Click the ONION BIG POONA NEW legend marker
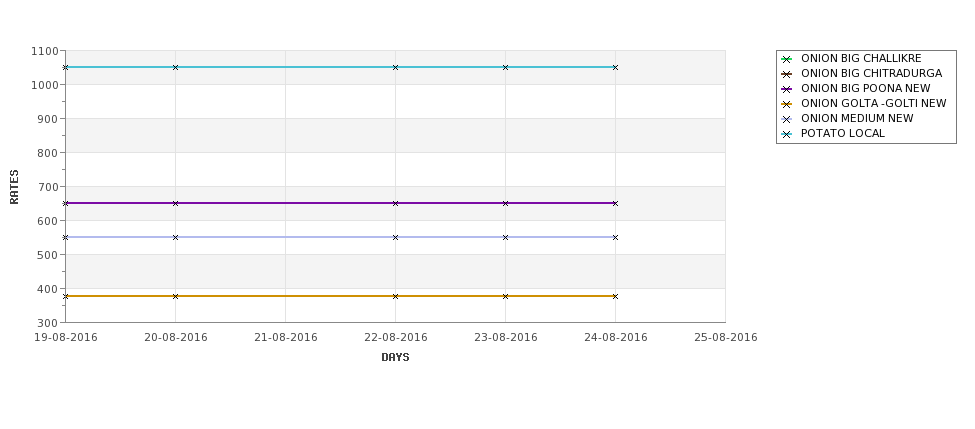This screenshot has width=975, height=429. [786, 89]
